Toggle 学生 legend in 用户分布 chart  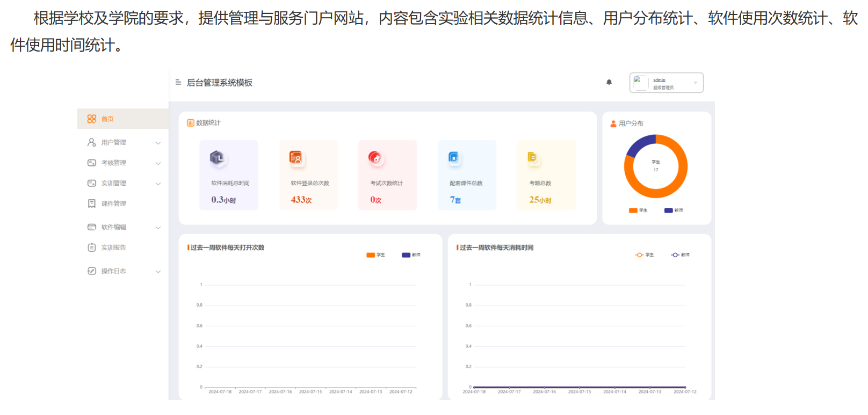pyautogui.click(x=638, y=210)
